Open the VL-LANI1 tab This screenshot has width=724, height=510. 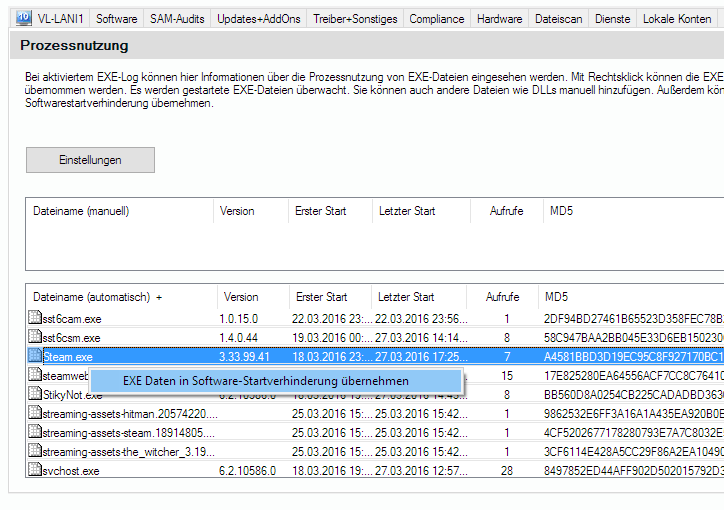click(x=50, y=18)
